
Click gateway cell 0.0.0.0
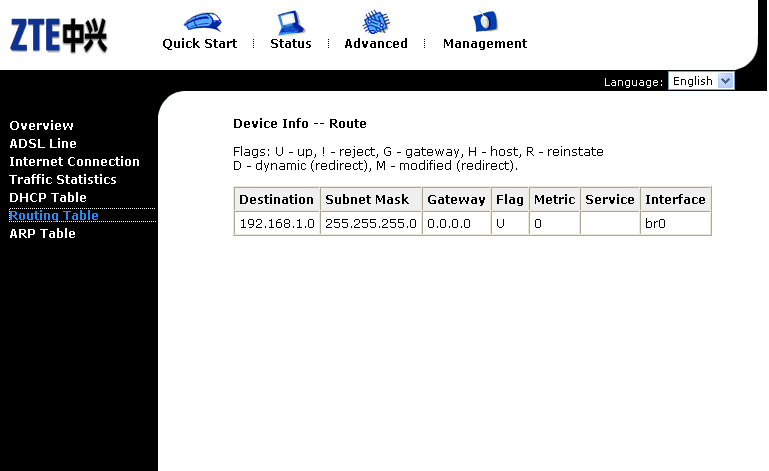pos(456,224)
